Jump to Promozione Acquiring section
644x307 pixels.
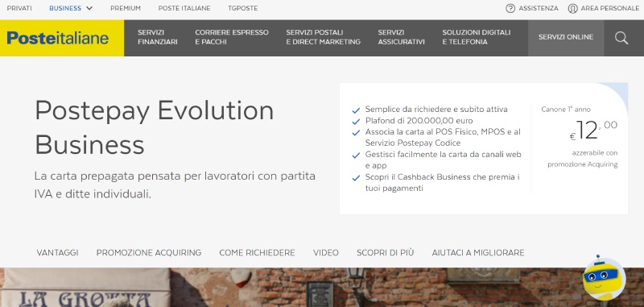(149, 253)
